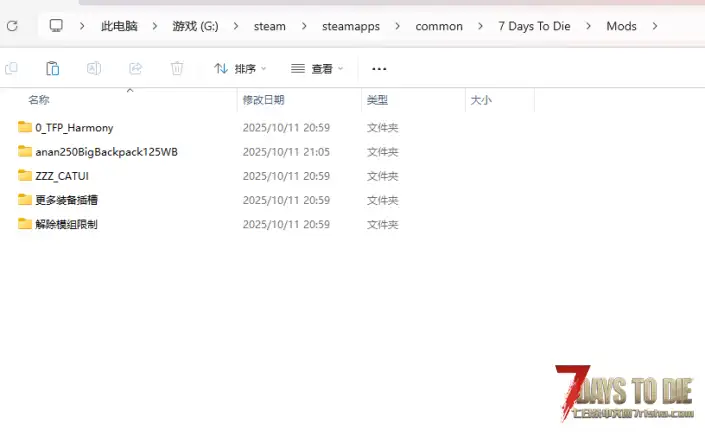Open the three-dot more options menu

pyautogui.click(x=379, y=69)
